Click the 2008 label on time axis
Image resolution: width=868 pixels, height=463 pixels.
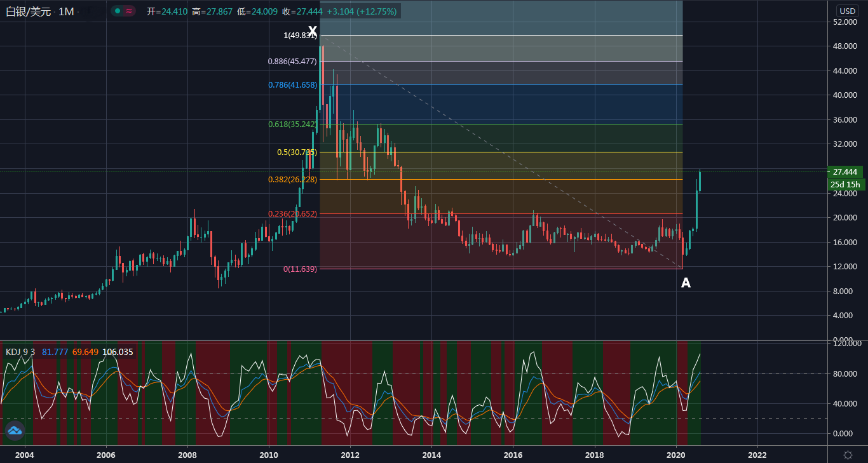tap(187, 455)
